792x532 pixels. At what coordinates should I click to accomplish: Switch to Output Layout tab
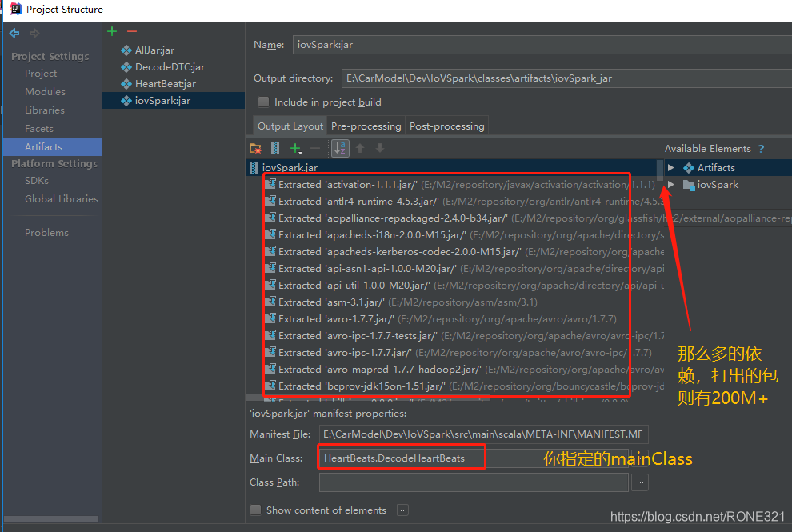(290, 126)
